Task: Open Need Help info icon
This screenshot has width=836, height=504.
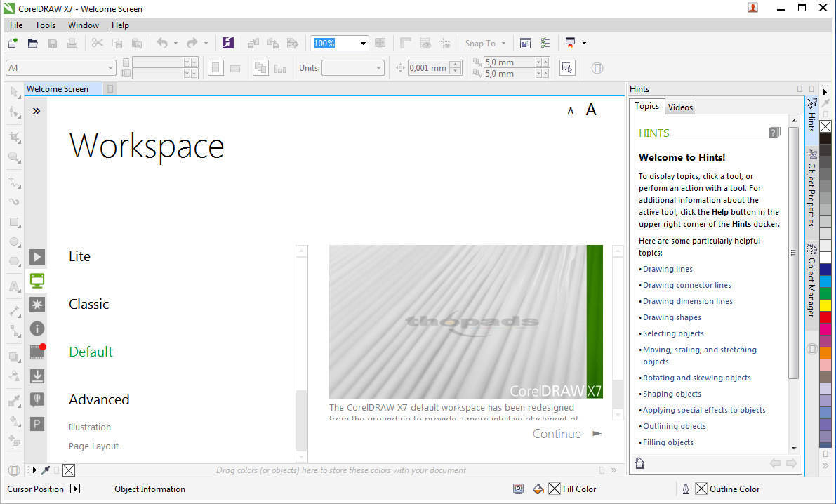Action: [x=37, y=329]
